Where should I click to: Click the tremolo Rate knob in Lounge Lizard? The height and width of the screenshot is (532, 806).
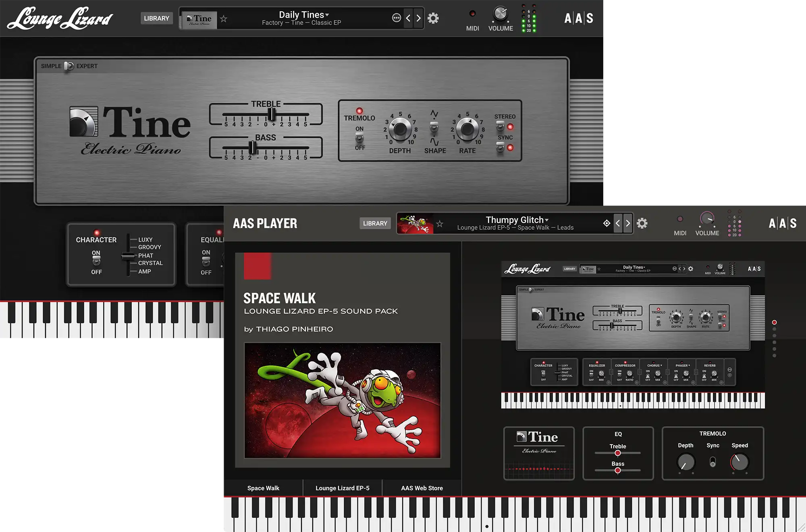(467, 129)
